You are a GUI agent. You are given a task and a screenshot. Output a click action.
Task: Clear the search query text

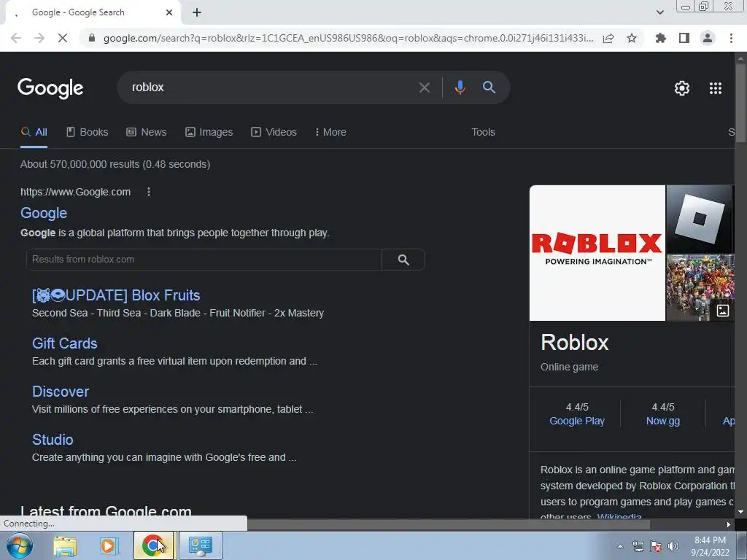pos(424,87)
